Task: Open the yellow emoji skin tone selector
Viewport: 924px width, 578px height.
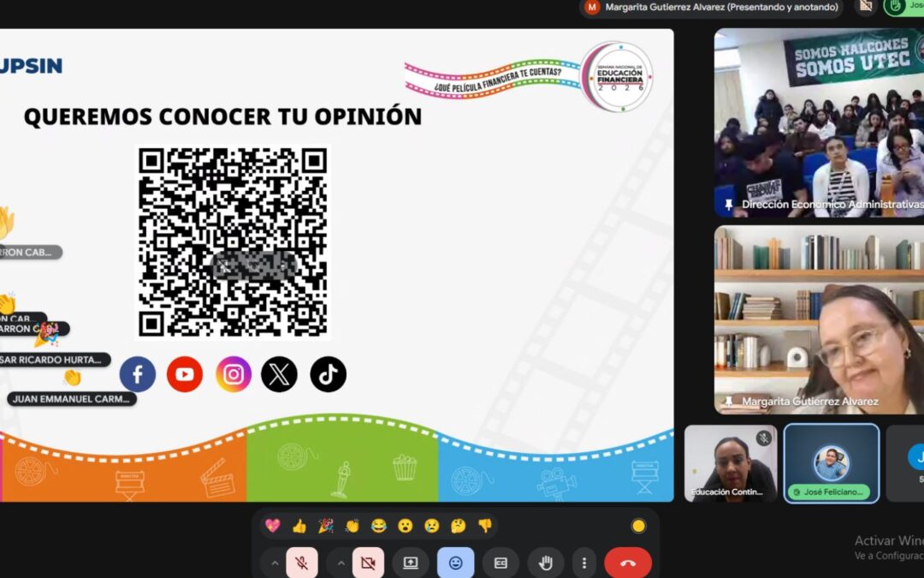Action: (x=638, y=526)
